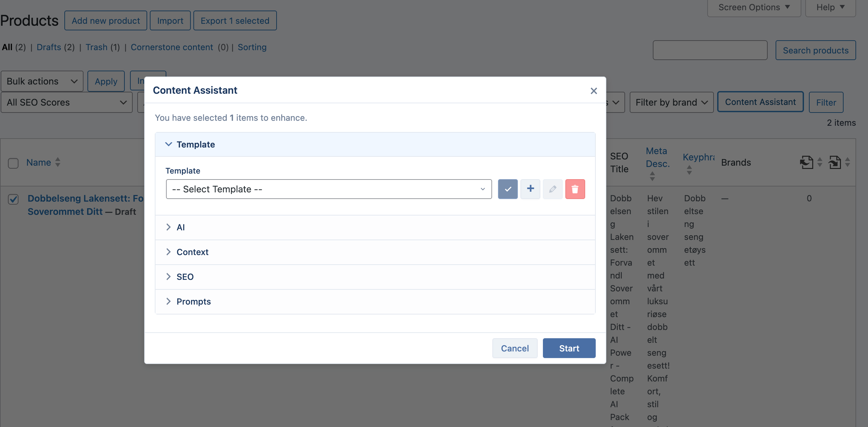Open the Dobbelseng Lakensett product link
868x427 pixels.
85,205
